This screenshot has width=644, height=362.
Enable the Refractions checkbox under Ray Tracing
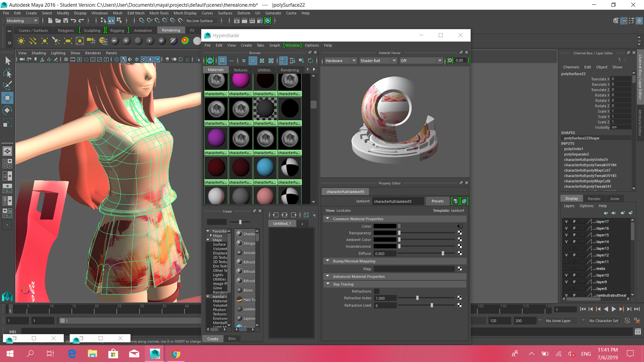[376, 291]
